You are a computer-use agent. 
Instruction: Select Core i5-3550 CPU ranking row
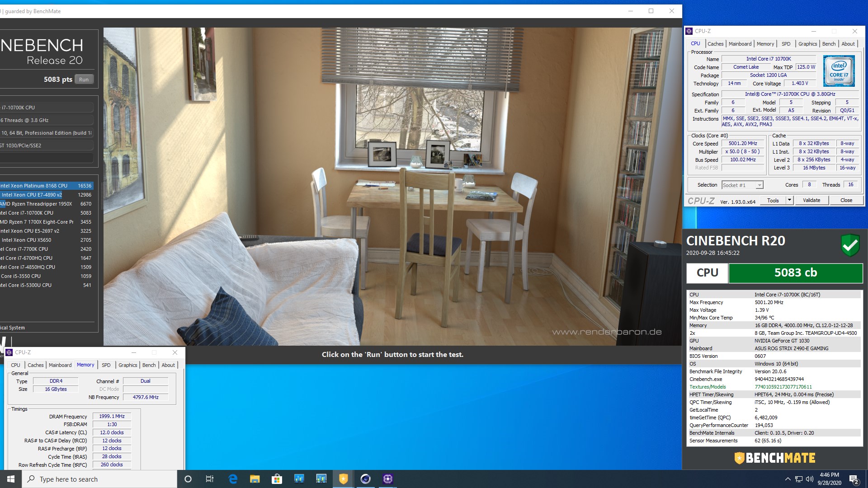tap(47, 276)
